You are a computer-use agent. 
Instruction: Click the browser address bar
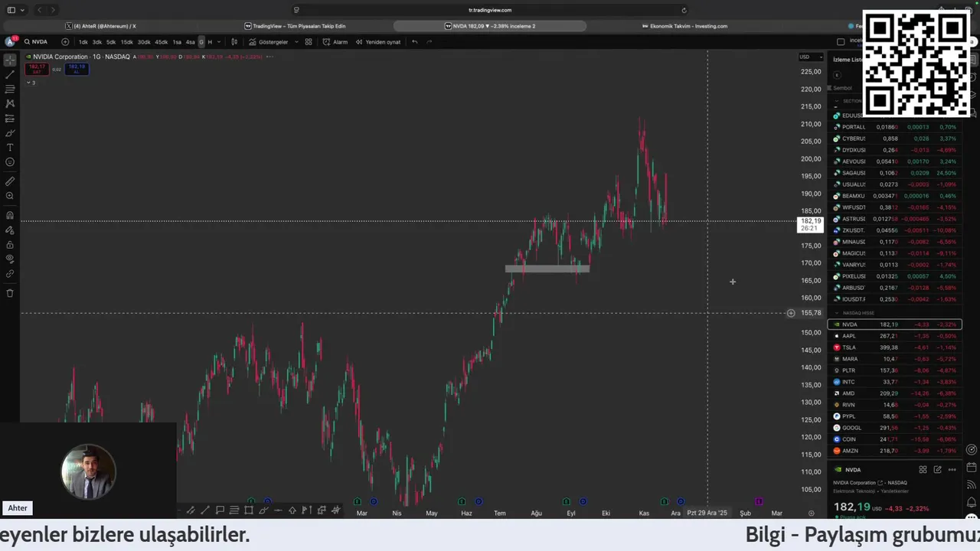[490, 10]
